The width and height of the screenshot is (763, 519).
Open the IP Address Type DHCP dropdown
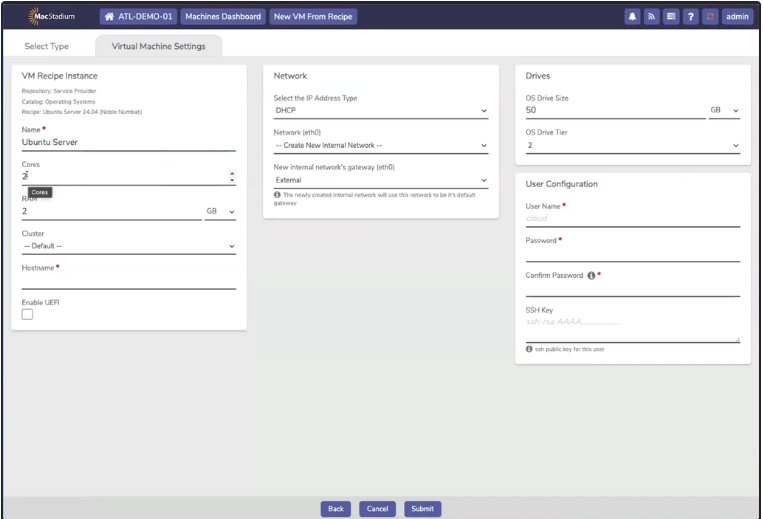point(381,110)
